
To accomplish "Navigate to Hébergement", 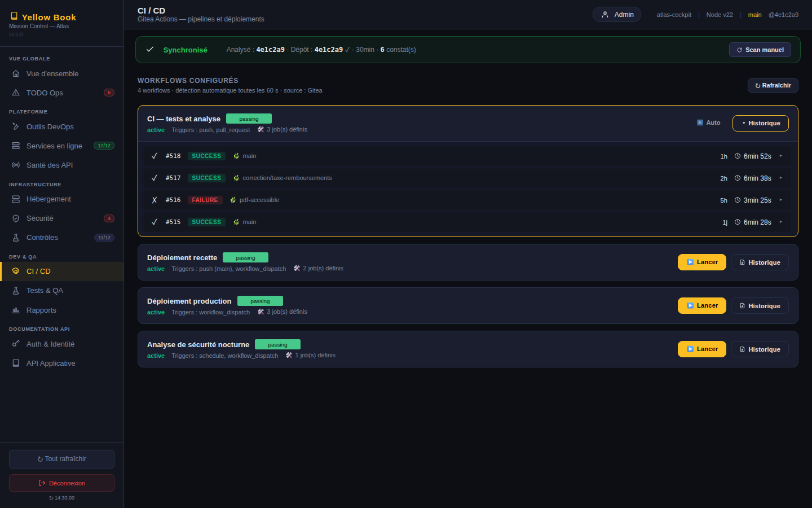I will (61, 199).
